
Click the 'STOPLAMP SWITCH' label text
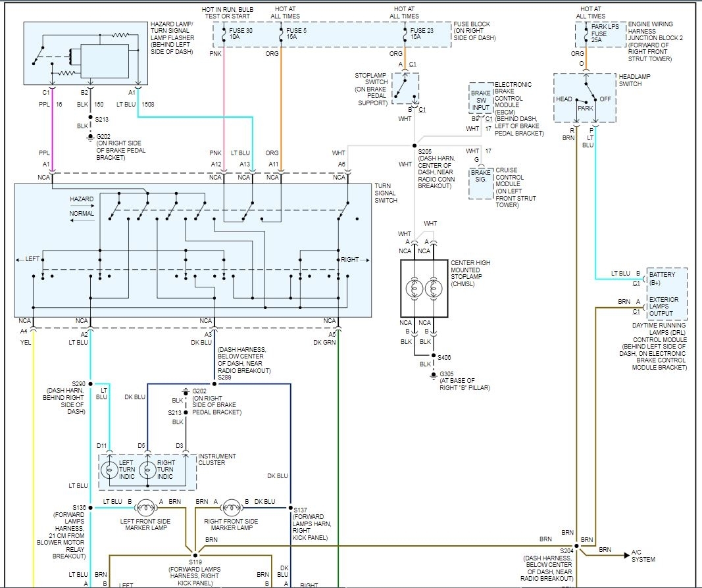point(371,79)
